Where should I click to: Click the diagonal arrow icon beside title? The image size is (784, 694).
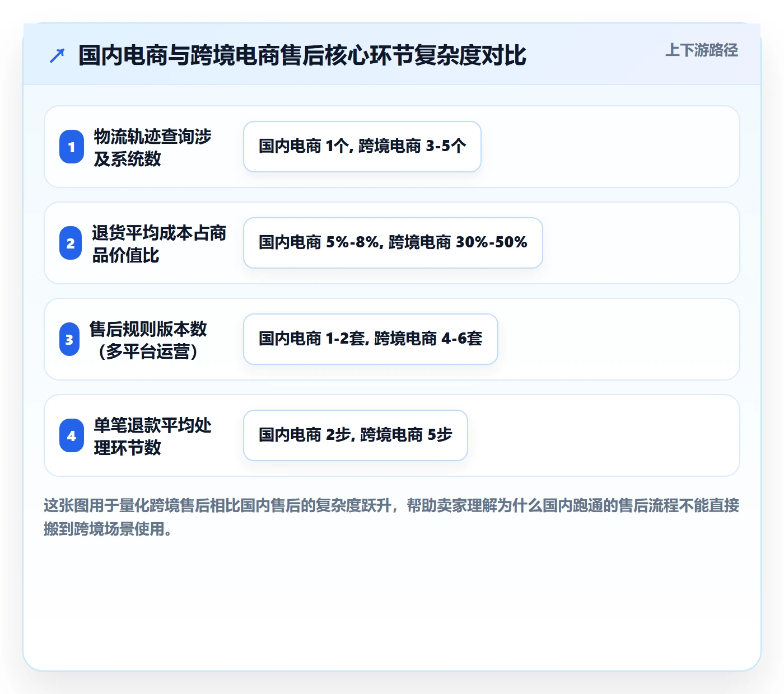(x=57, y=55)
